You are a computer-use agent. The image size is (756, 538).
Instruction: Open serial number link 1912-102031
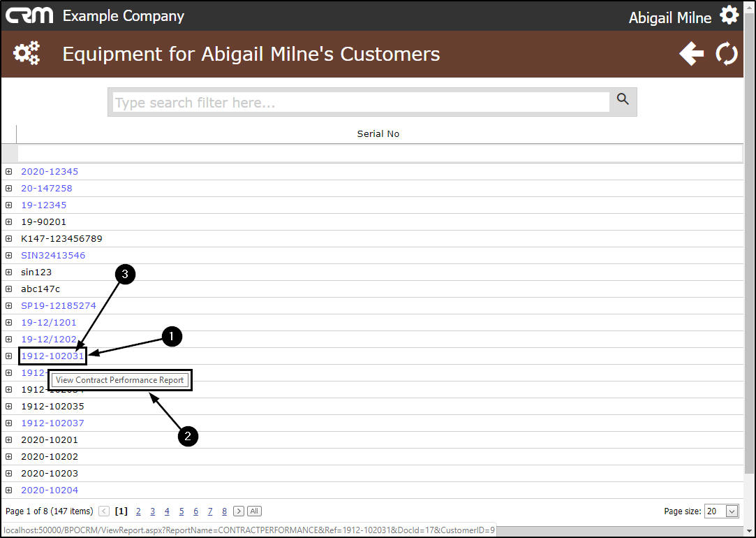[x=52, y=356]
